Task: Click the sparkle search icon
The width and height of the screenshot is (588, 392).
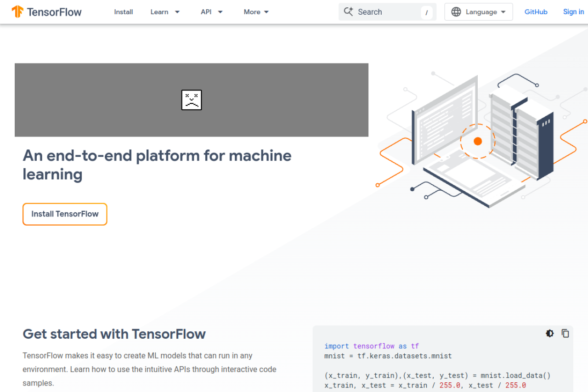Action: (x=349, y=12)
